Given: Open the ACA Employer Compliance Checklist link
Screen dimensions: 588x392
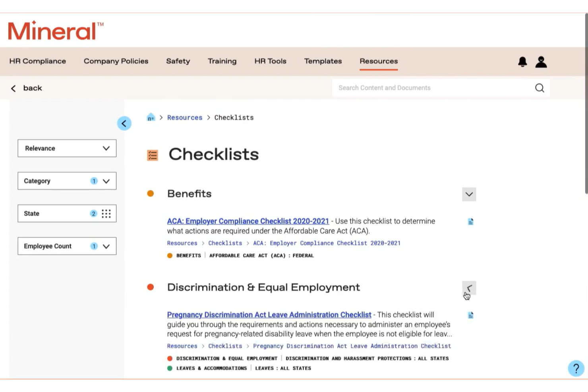Looking at the screenshot, I should pyautogui.click(x=248, y=221).
